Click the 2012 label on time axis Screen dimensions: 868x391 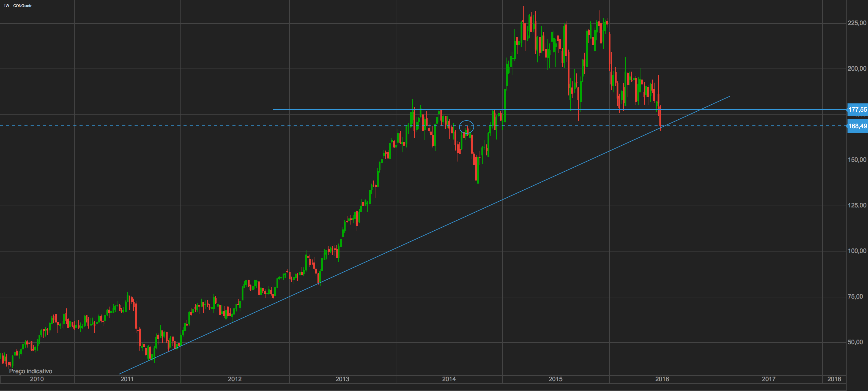pyautogui.click(x=235, y=379)
